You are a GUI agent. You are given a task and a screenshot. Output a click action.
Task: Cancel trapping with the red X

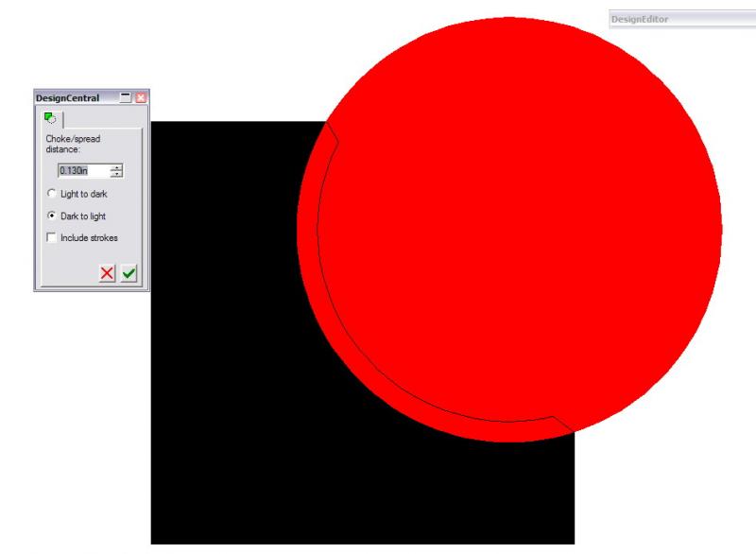[107, 273]
